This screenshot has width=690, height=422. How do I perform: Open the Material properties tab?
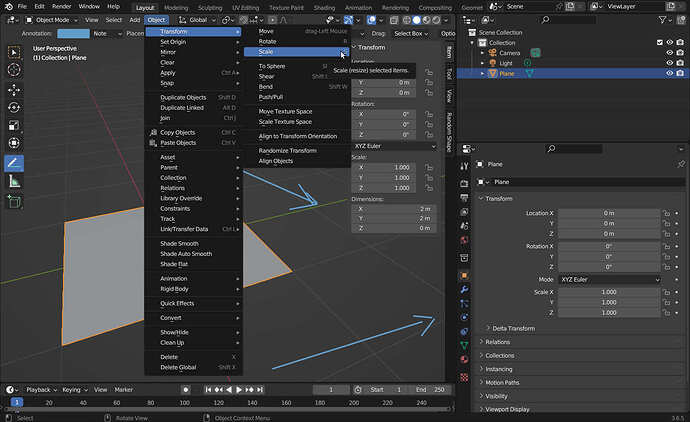tap(464, 360)
